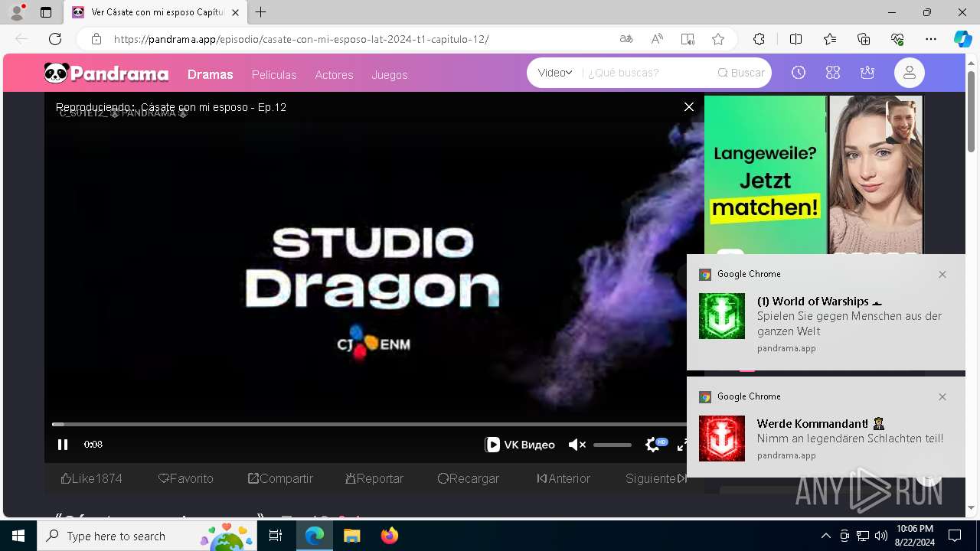Open the crown ranking icon
The height and width of the screenshot is (551, 980).
click(x=867, y=73)
